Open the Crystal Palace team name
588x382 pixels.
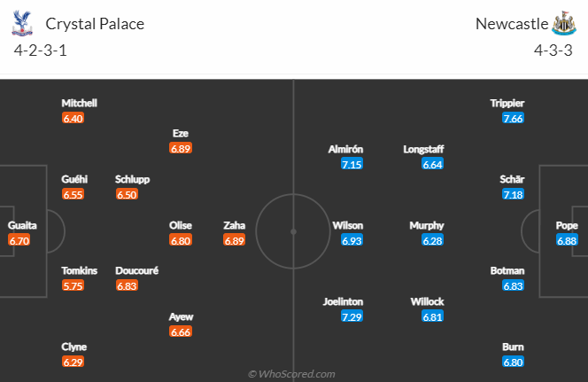pyautogui.click(x=95, y=24)
